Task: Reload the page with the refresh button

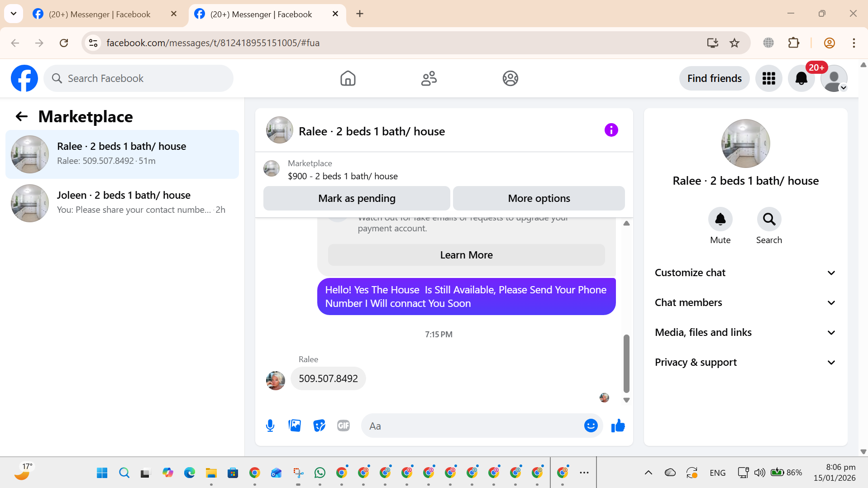Action: [64, 43]
